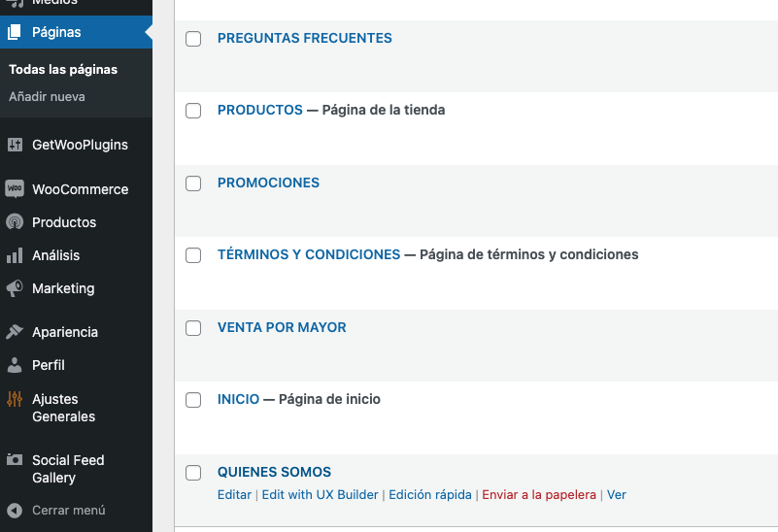Click the Apariencia paintbrush icon
Screen dimensions: 778x532
tap(15, 332)
